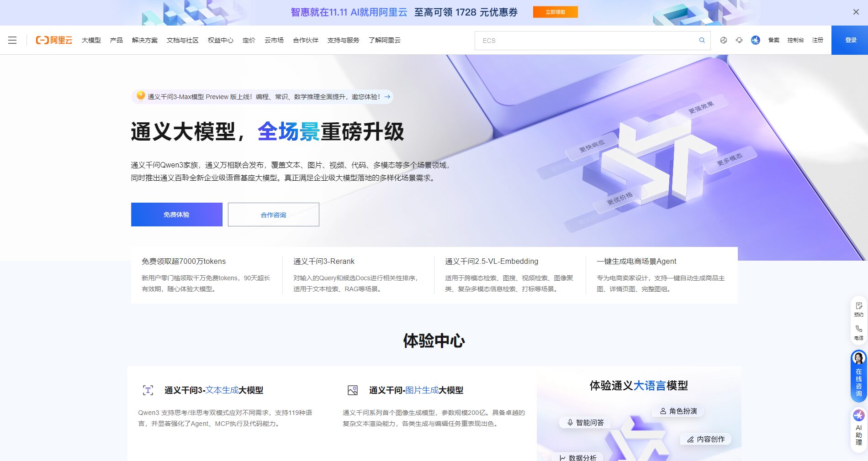The image size is (868, 461).
Task: Open the 文档与社区 menu item
Action: tap(182, 40)
